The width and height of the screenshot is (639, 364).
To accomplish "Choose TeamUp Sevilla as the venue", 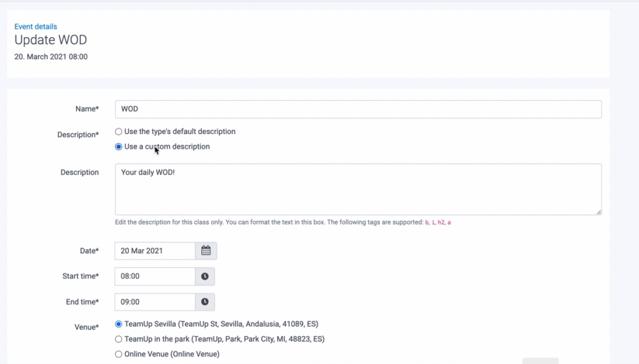I will 119,324.
